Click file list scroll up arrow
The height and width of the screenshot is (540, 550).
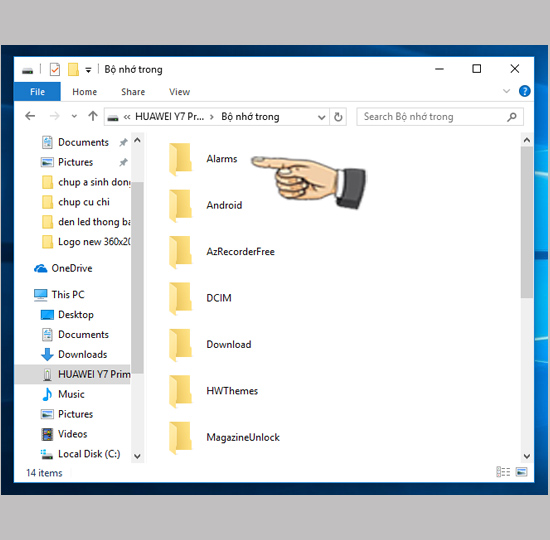pyautogui.click(x=526, y=140)
